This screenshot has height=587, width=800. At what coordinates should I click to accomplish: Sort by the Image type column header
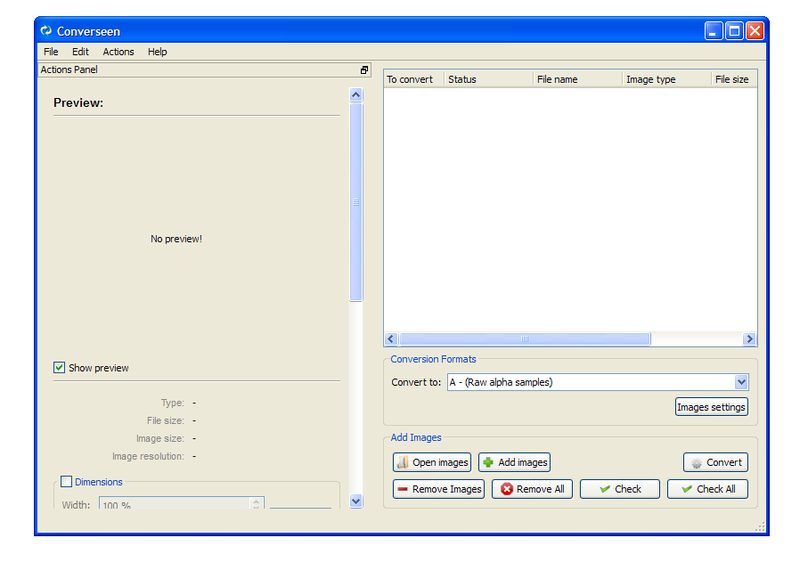click(x=666, y=80)
